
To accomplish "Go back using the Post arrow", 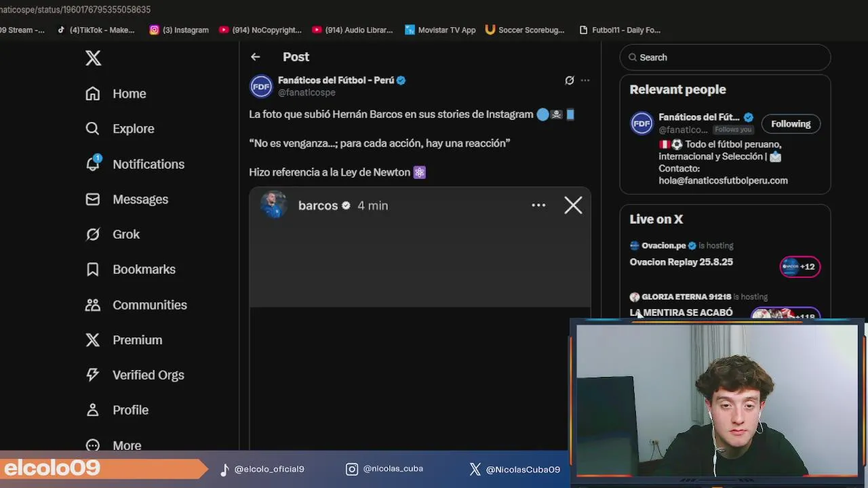I will pos(256,57).
